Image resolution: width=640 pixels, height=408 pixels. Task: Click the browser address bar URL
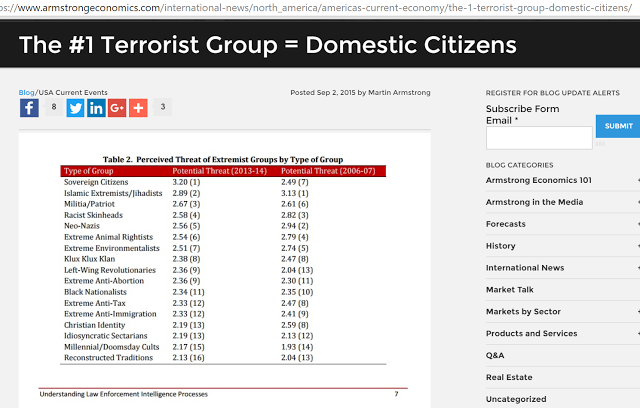pyautogui.click(x=316, y=7)
